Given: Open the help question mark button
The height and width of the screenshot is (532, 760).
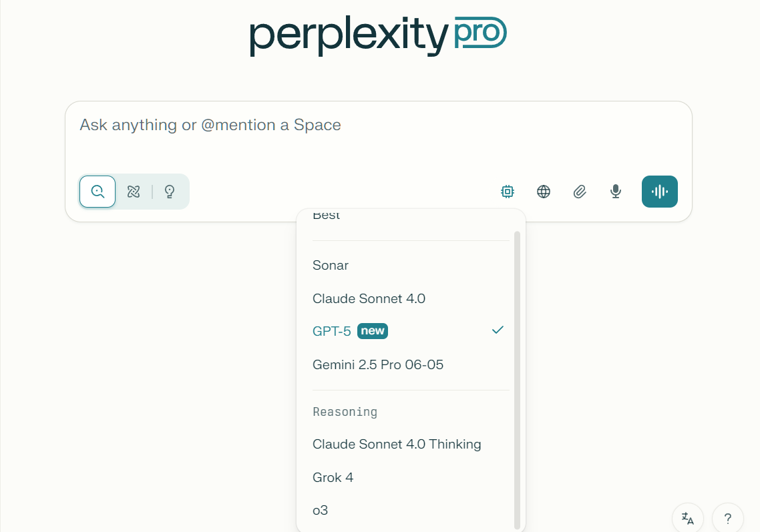Looking at the screenshot, I should (x=727, y=518).
